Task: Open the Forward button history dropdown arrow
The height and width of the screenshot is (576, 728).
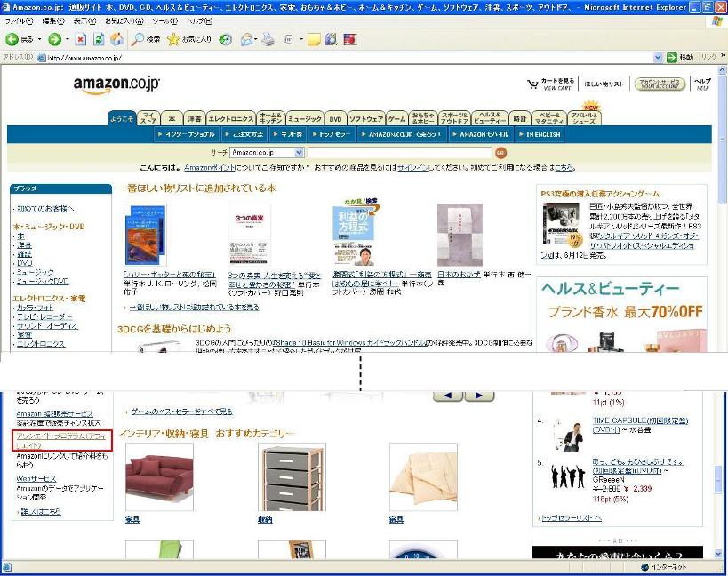Action: [x=68, y=39]
